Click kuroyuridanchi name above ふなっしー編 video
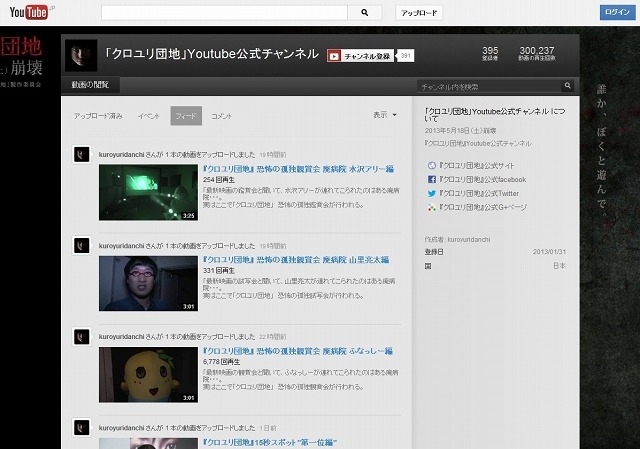 121,337
